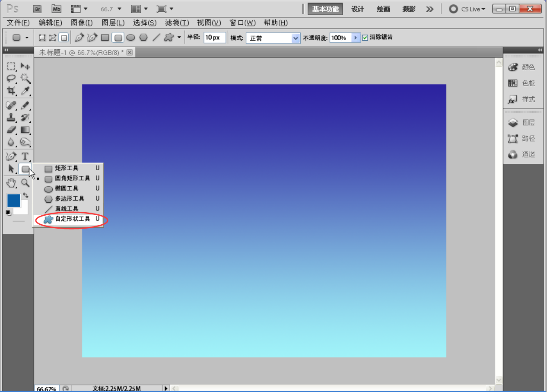
Task: Click the blue foreground color swatch
Action: pyautogui.click(x=13, y=201)
